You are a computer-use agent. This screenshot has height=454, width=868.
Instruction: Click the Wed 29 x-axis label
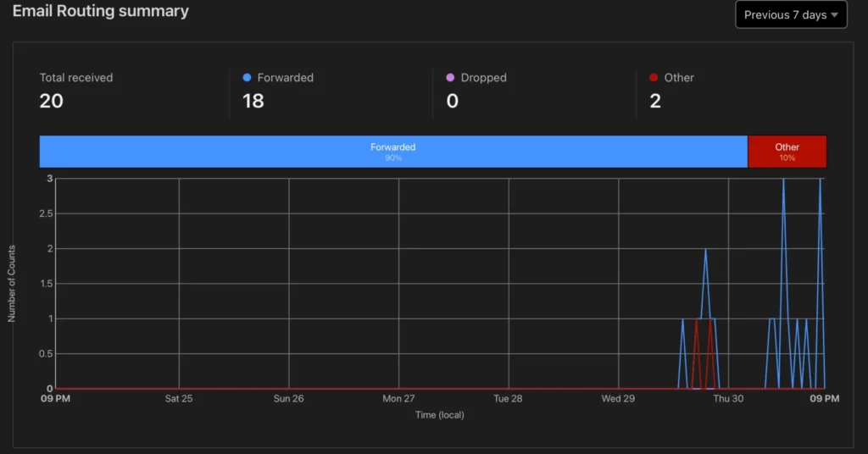pos(618,398)
